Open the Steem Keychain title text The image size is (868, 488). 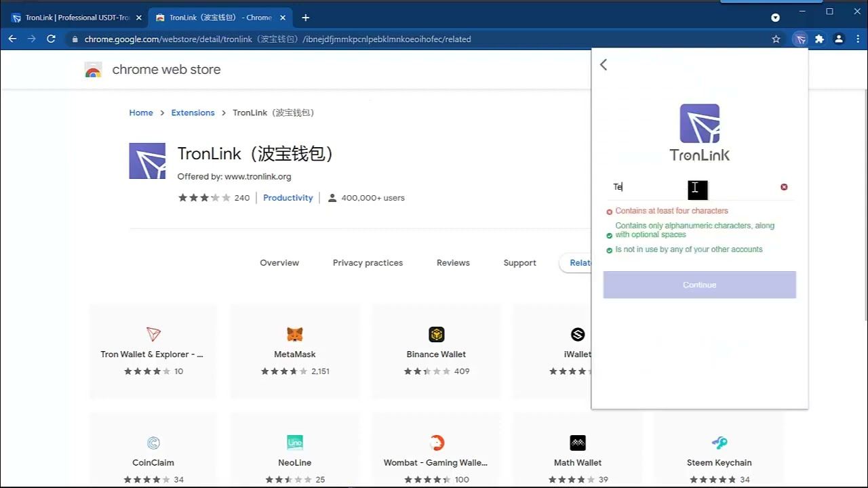coord(719,463)
